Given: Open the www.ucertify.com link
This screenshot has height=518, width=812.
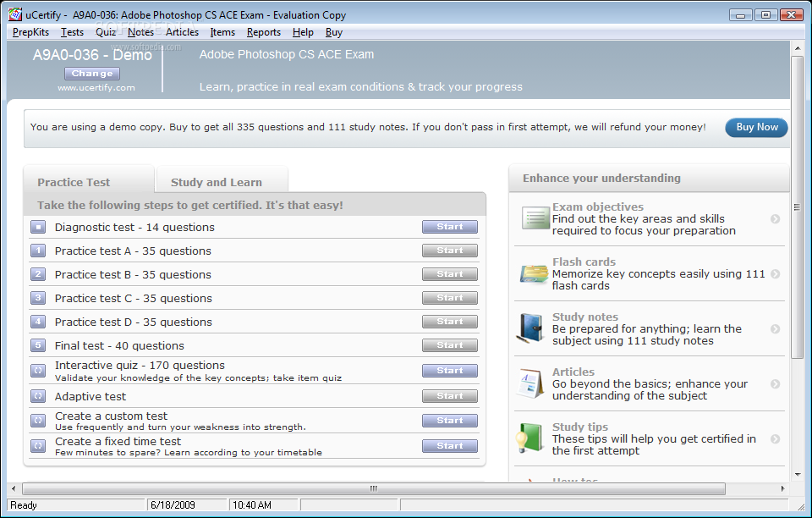Looking at the screenshot, I should pos(96,88).
